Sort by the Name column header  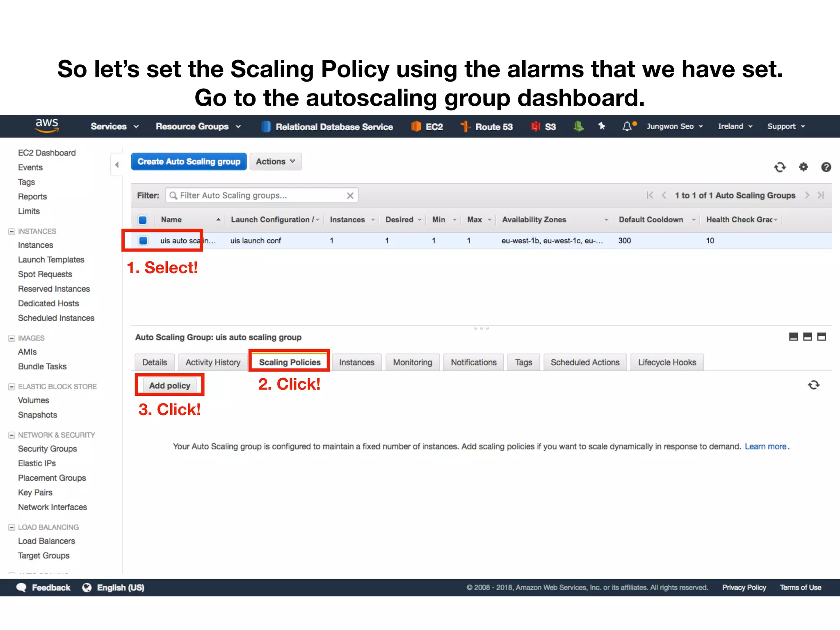[x=189, y=220]
